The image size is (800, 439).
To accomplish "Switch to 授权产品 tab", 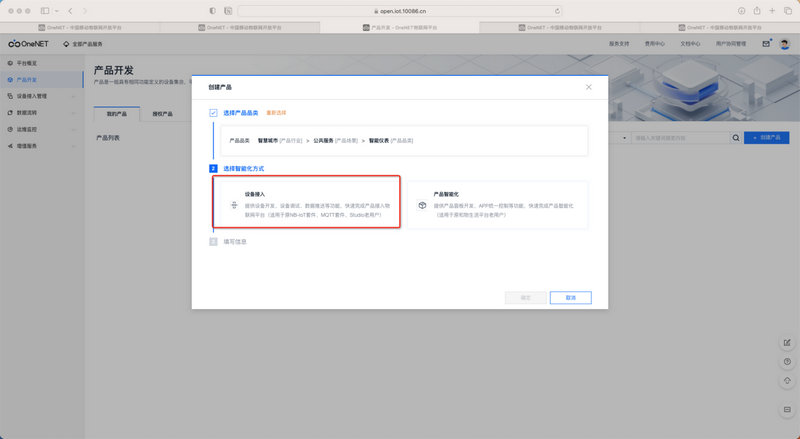I will [162, 114].
